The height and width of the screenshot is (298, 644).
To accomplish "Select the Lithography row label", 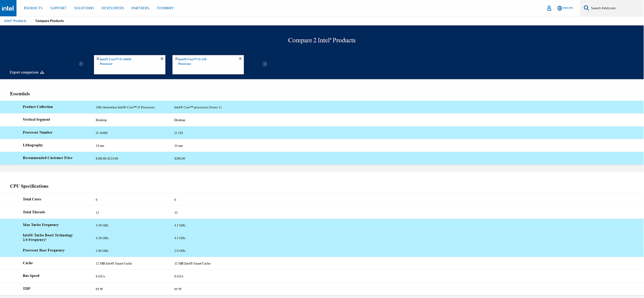I will click(x=33, y=145).
